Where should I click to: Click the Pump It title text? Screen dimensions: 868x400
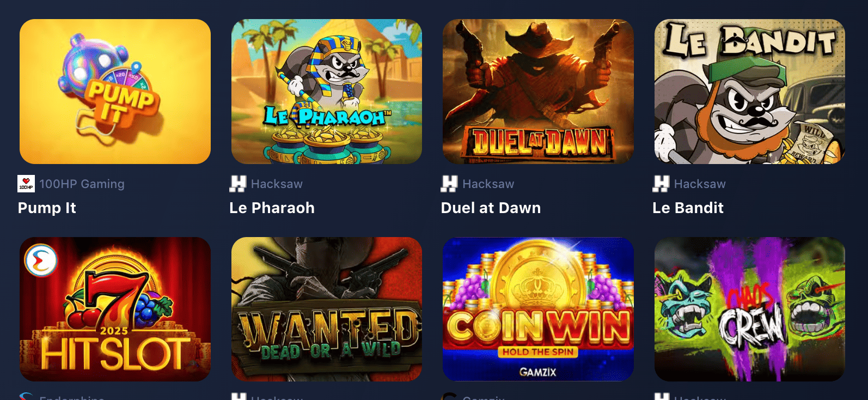pos(47,208)
